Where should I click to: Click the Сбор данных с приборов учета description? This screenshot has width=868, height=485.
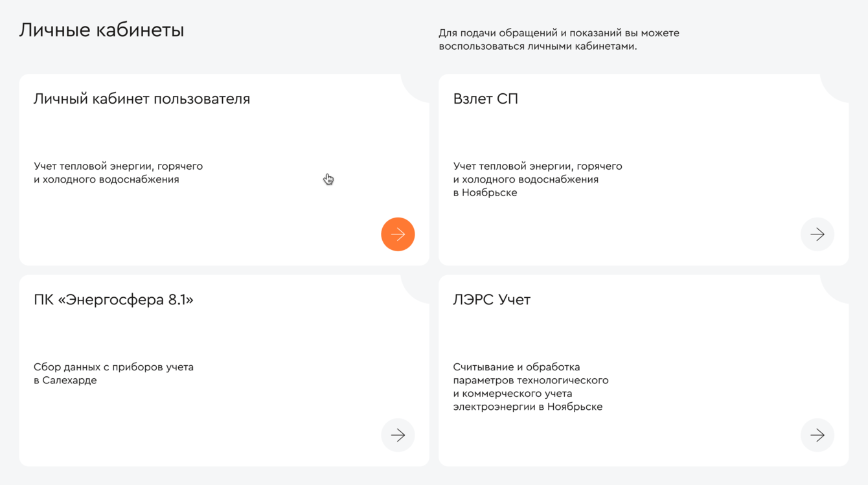tap(113, 374)
